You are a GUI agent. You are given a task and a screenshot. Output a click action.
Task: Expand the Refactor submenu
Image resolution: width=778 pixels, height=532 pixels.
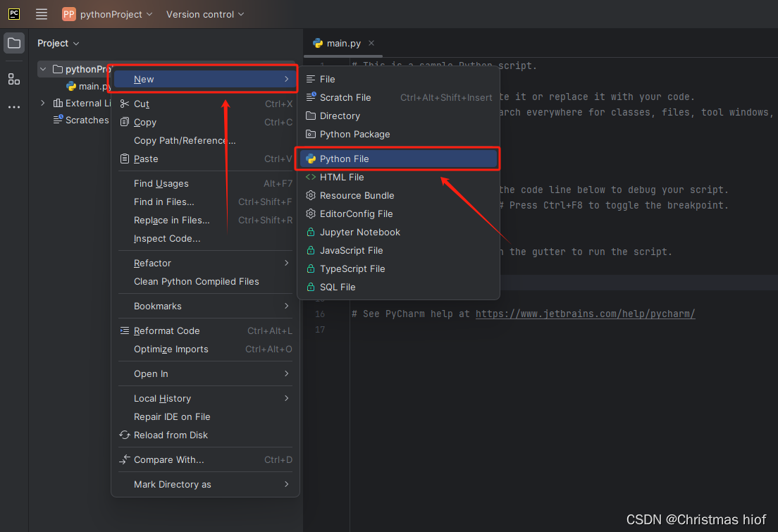coord(286,263)
